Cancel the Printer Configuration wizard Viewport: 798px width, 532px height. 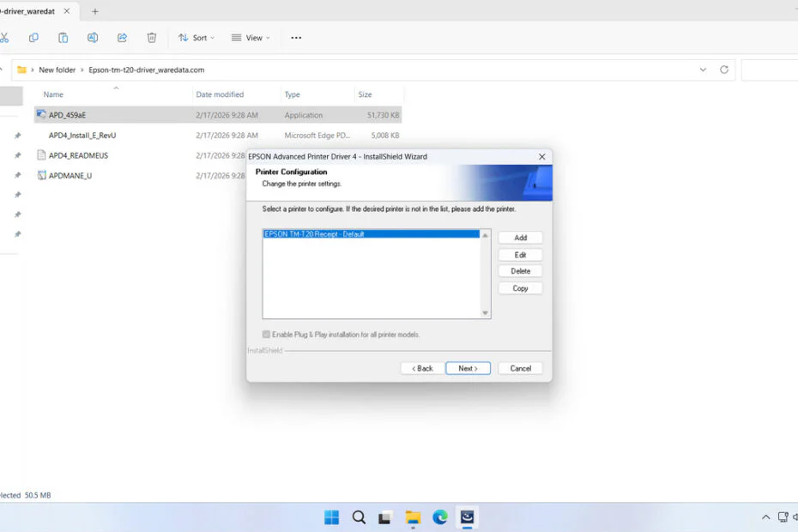520,367
